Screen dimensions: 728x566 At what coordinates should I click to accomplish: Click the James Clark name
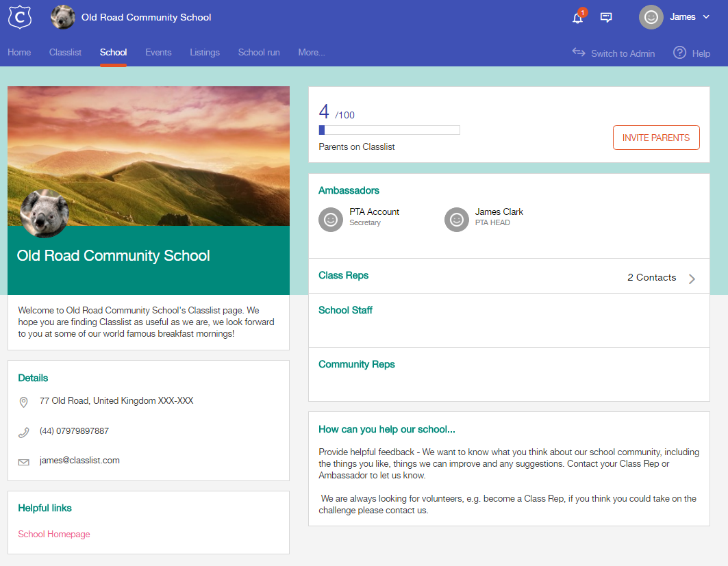click(499, 211)
